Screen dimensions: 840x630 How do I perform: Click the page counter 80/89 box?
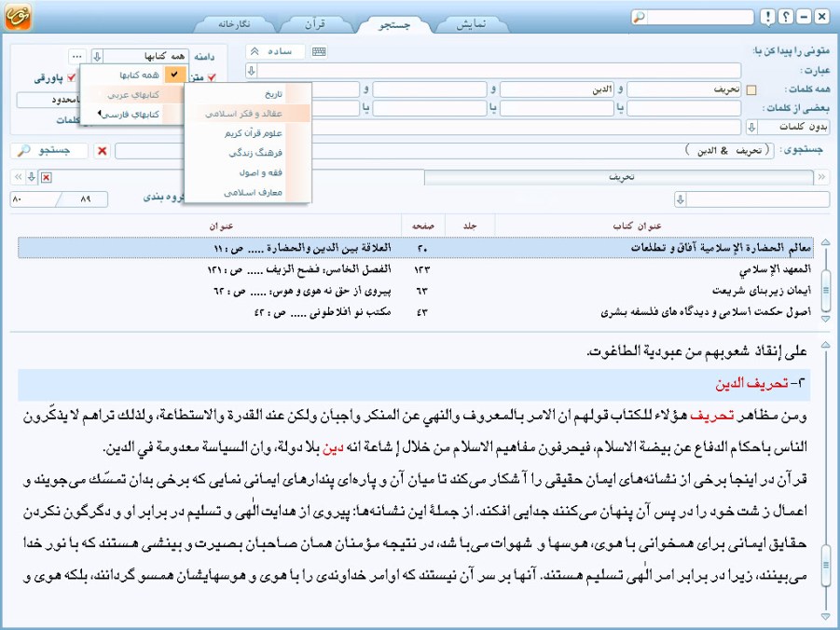tap(59, 199)
